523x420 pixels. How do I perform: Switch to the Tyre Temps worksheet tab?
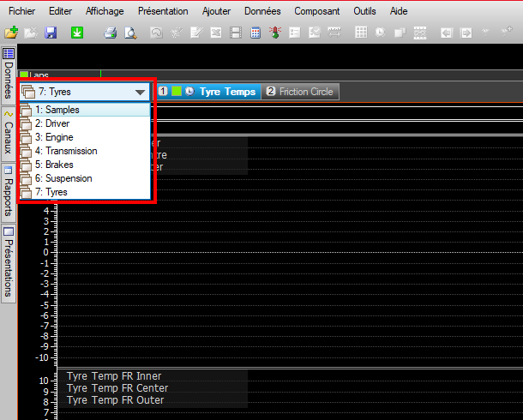click(x=208, y=92)
